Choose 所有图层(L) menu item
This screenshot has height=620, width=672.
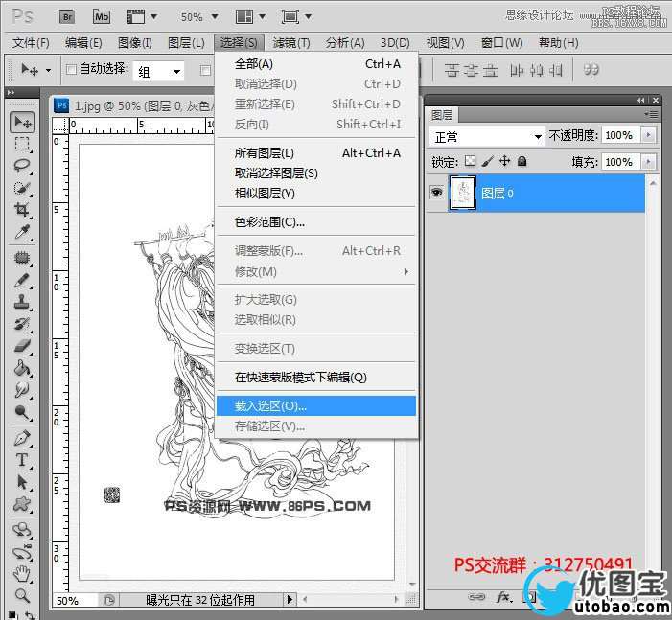316,153
